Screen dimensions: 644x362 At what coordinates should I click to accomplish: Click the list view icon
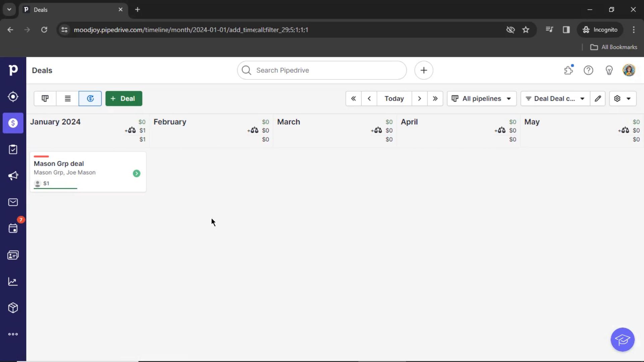(x=67, y=98)
